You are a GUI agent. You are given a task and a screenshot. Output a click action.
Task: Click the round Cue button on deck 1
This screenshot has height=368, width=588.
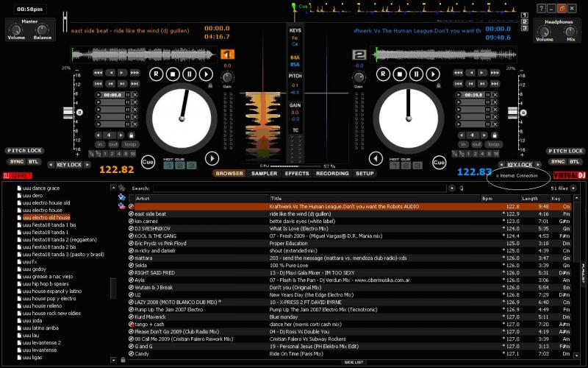click(x=148, y=162)
